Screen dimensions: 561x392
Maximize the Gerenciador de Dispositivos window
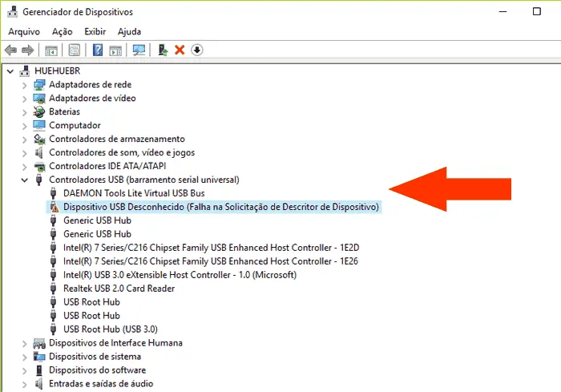tap(537, 11)
